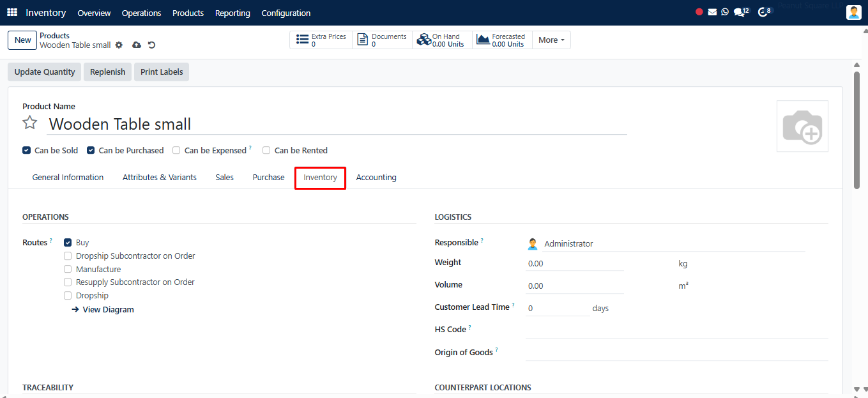Check Dropship Subcontractor on Order route

68,256
